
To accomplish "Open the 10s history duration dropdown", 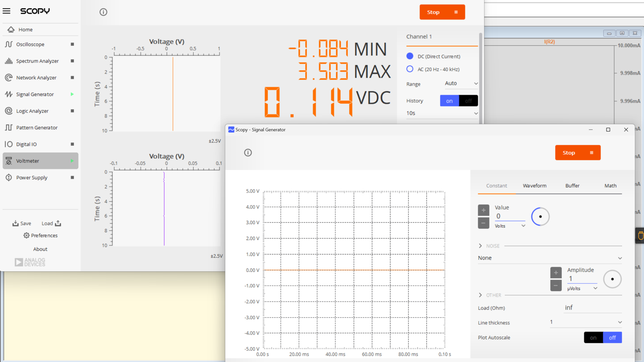I will point(442,113).
